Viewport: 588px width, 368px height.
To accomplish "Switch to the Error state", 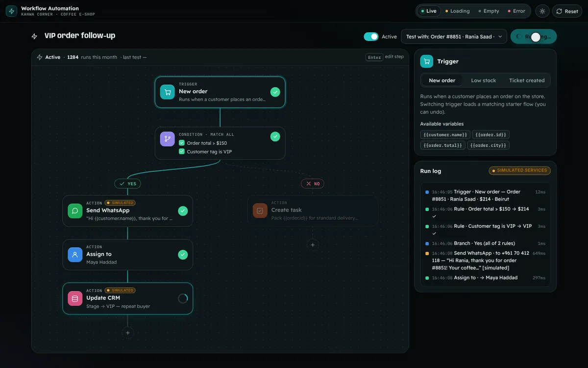I will point(516,11).
